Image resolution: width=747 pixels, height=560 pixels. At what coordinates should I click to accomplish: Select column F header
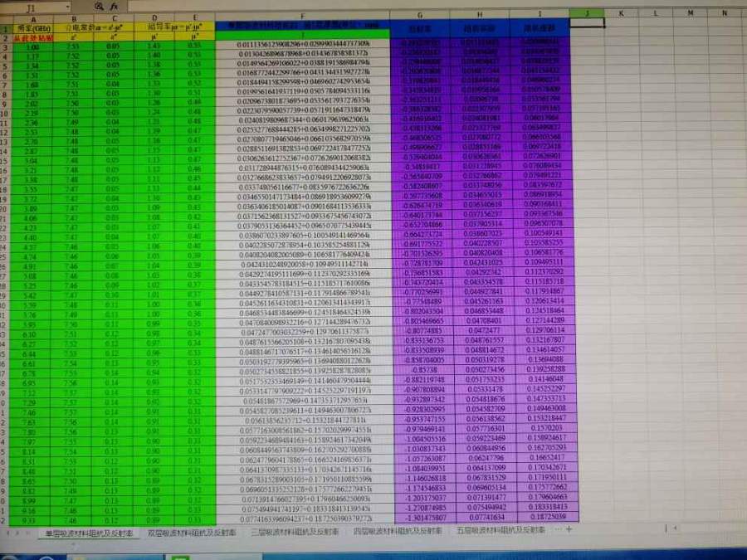(x=302, y=17)
